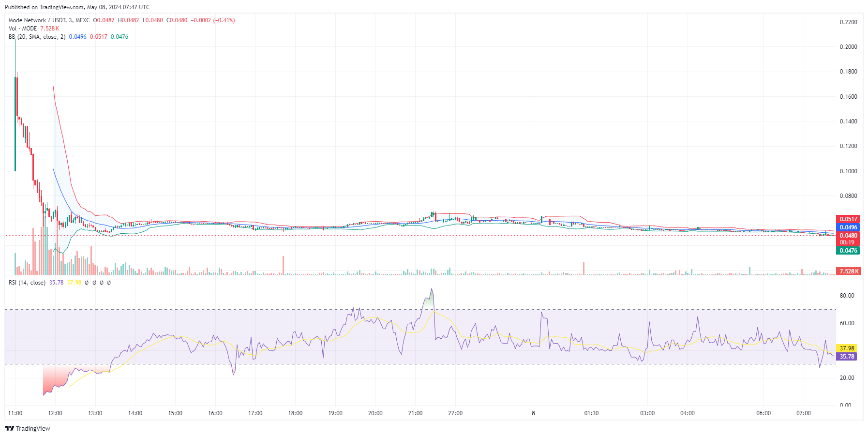
Task: Click the 0.2000 price axis label
Action: click(x=848, y=47)
